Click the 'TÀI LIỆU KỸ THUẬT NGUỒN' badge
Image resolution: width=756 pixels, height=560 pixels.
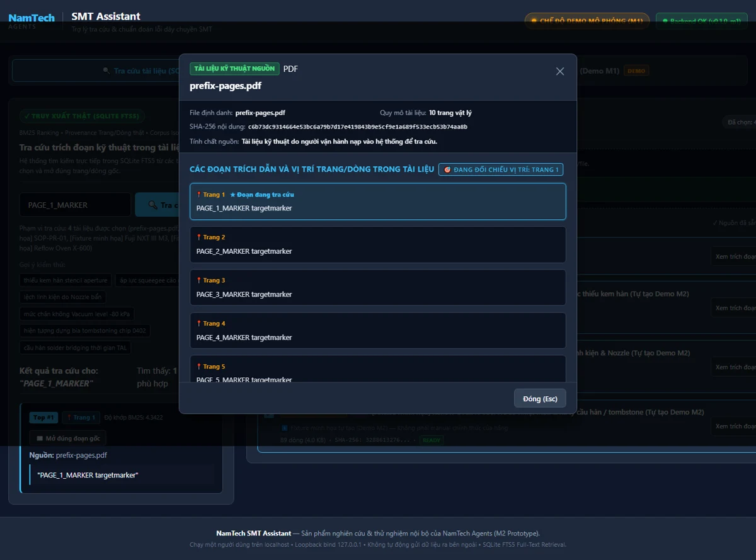(234, 69)
